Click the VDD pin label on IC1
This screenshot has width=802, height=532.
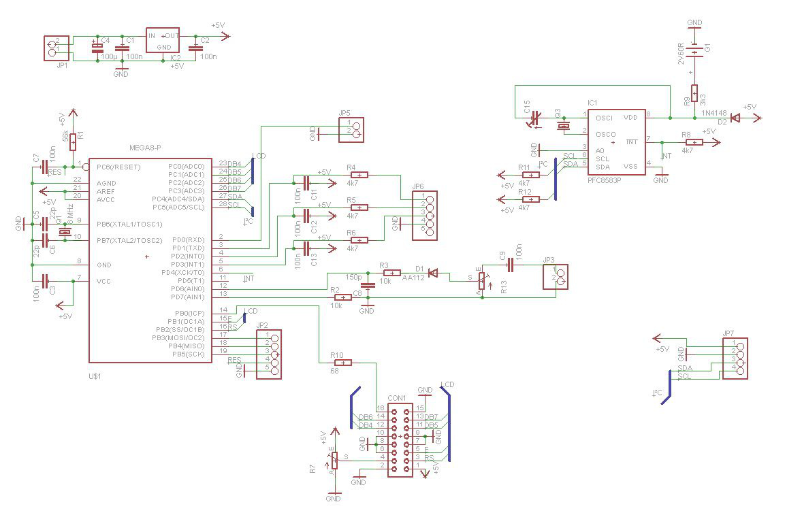(630, 118)
